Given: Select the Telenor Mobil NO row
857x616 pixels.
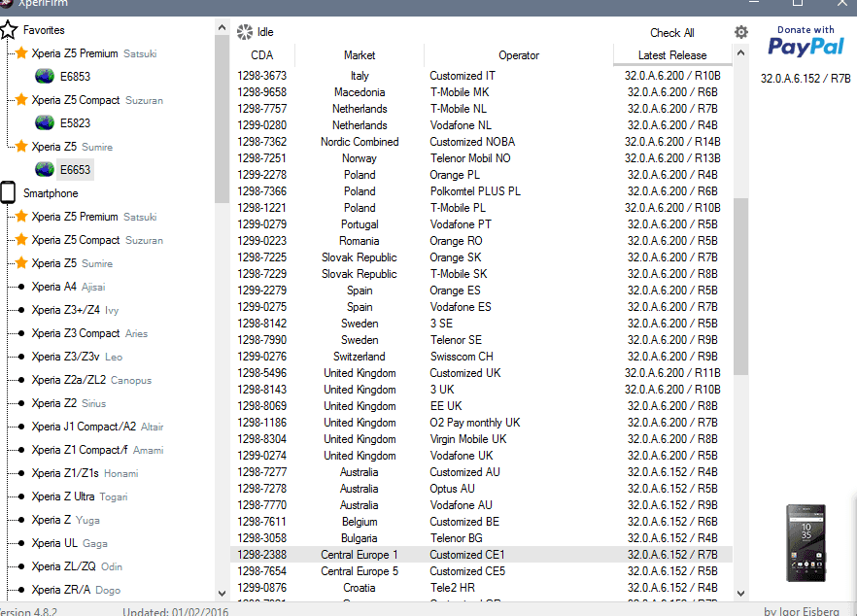Looking at the screenshot, I should [x=481, y=158].
